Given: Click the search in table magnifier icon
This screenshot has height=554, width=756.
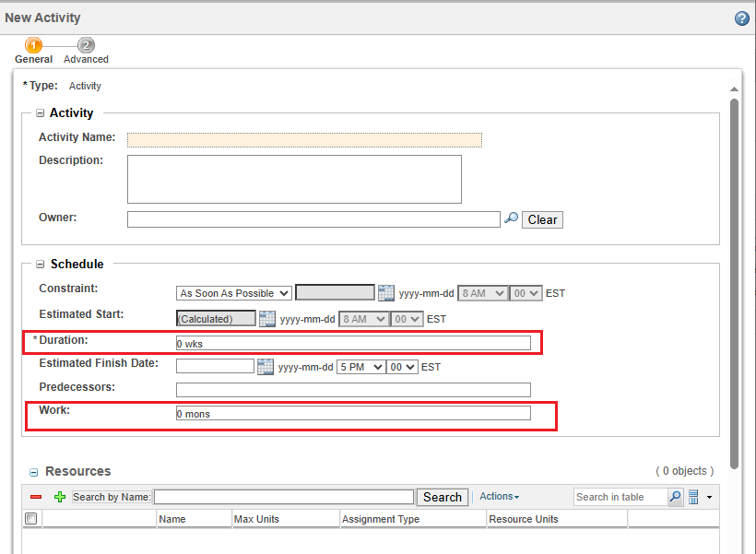Looking at the screenshot, I should click(x=676, y=497).
